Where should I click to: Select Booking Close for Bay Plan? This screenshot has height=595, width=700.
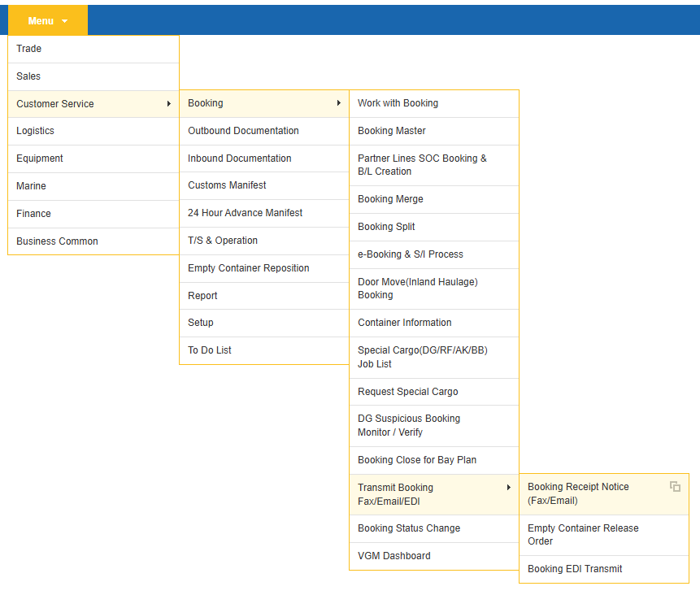click(x=434, y=460)
